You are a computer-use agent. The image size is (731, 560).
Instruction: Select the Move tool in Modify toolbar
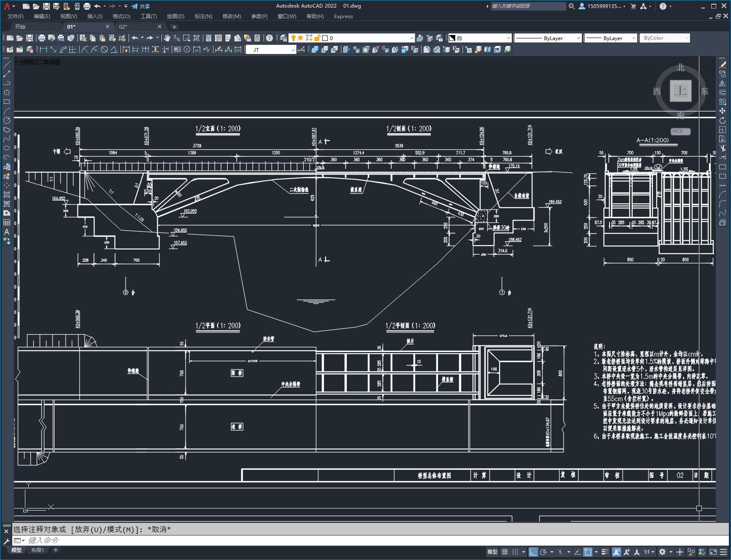[x=723, y=111]
